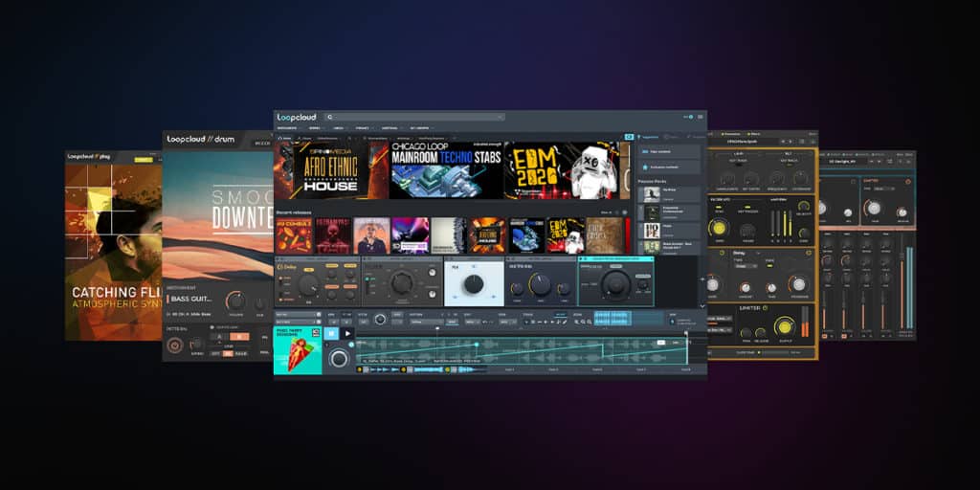Click the loop end marker on the waveform
980x490 pixels.
coord(686,335)
